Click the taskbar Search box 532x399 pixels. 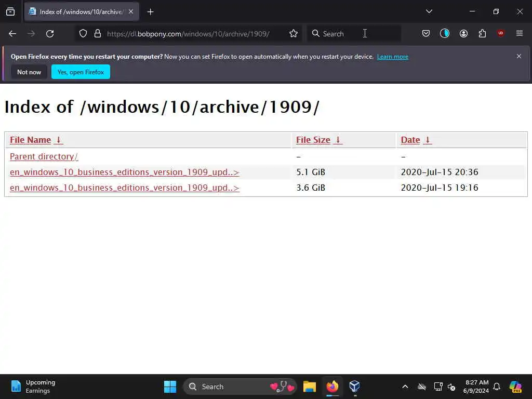point(240,387)
